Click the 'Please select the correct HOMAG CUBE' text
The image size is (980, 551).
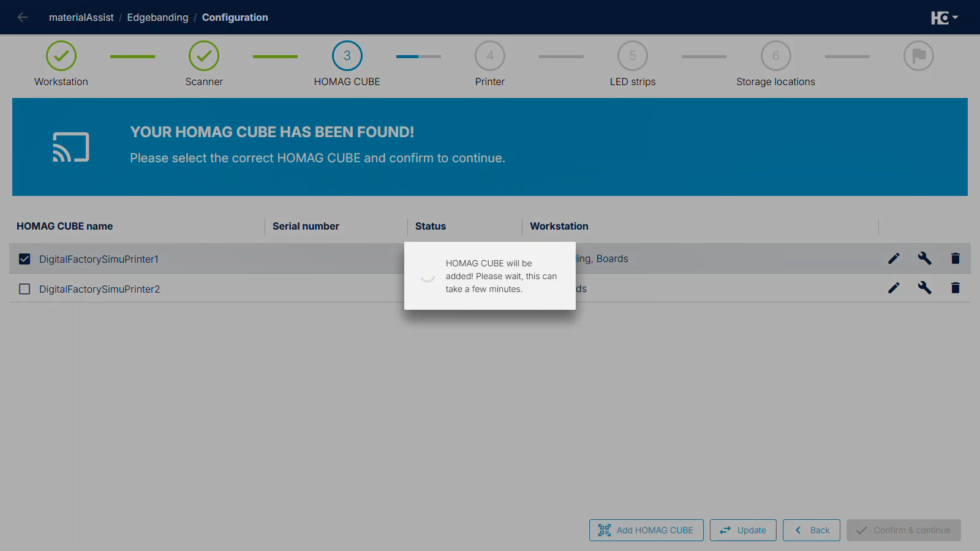pos(317,158)
